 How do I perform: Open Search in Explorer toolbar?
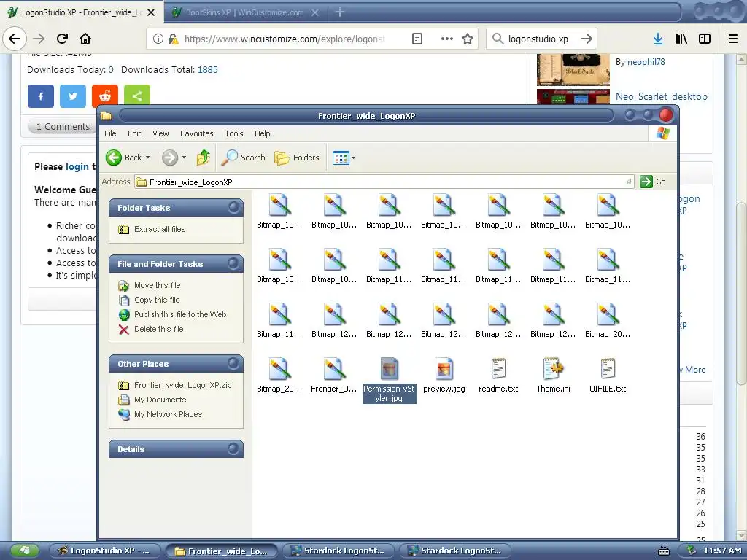point(244,157)
